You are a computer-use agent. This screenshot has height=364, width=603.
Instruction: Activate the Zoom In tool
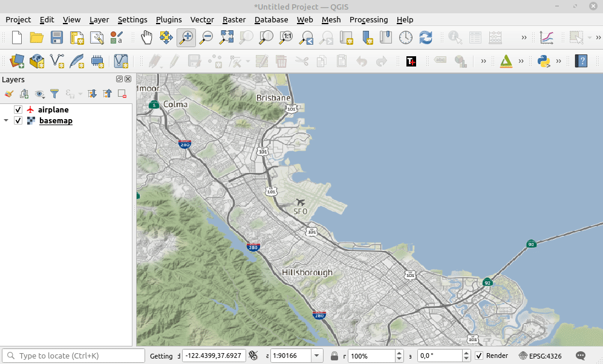click(186, 37)
